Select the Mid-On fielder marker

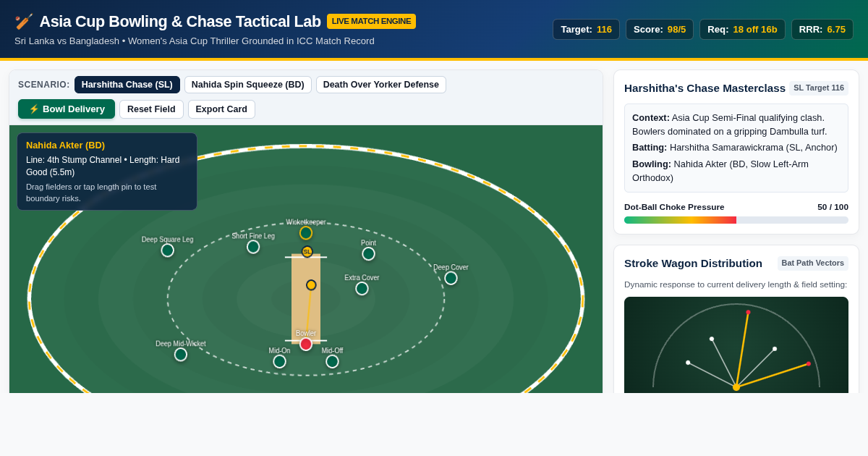pyautogui.click(x=279, y=361)
